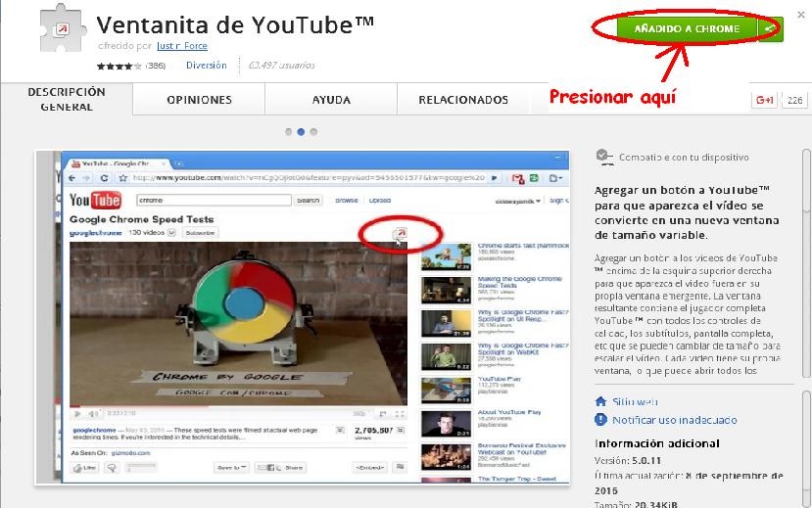Viewport: 812px width, 508px height.
Task: Click the share icon beside Añadido a Chrome
Action: [771, 29]
